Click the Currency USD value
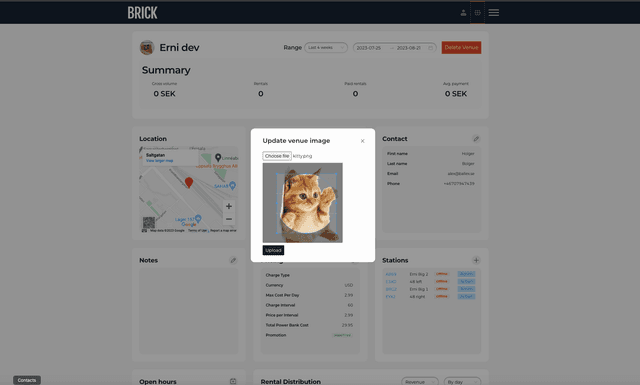The image size is (640, 385). pyautogui.click(x=349, y=285)
